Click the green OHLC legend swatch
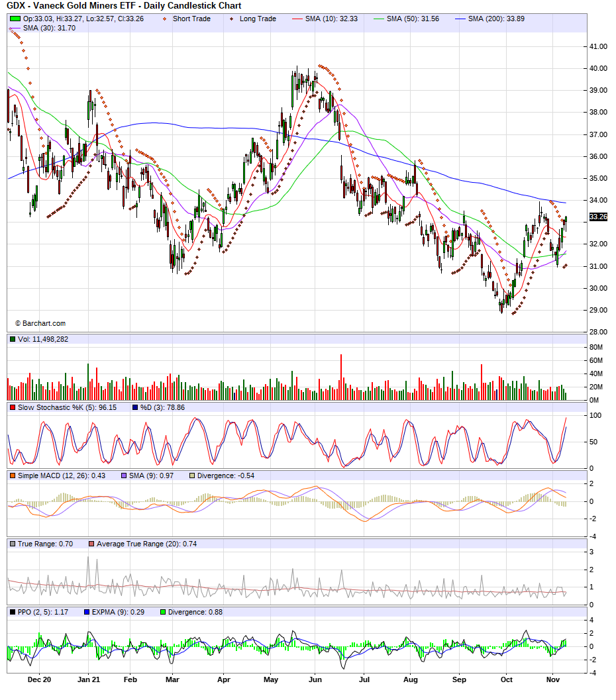 click(15, 19)
